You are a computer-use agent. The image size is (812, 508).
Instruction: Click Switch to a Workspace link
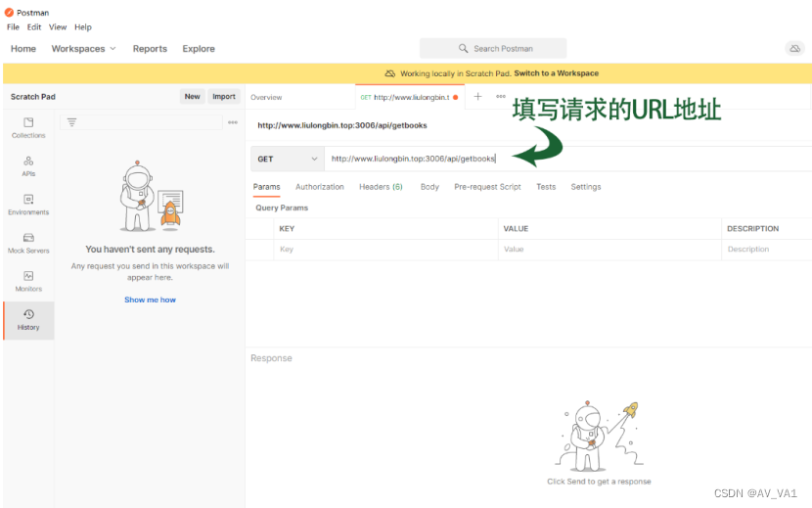(x=557, y=73)
